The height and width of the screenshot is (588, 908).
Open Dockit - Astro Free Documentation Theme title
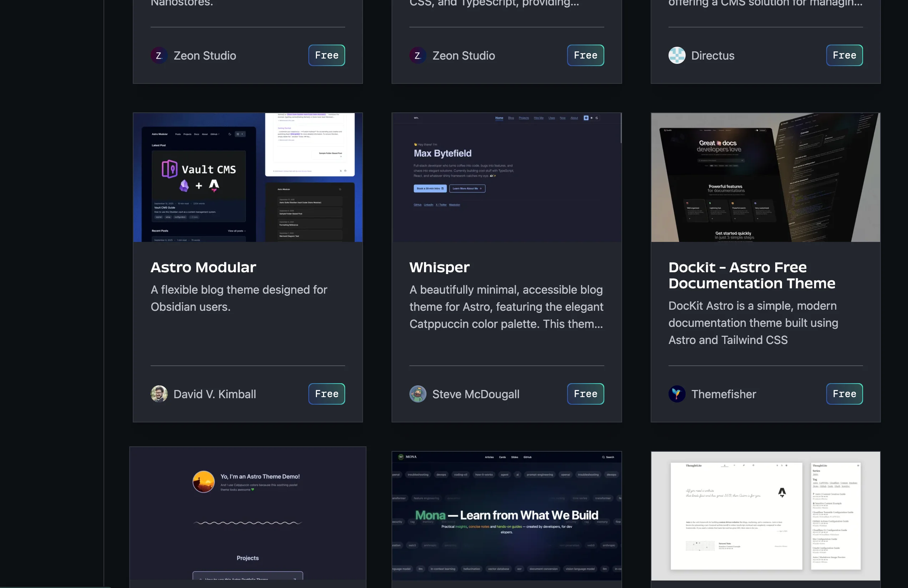pyautogui.click(x=752, y=275)
